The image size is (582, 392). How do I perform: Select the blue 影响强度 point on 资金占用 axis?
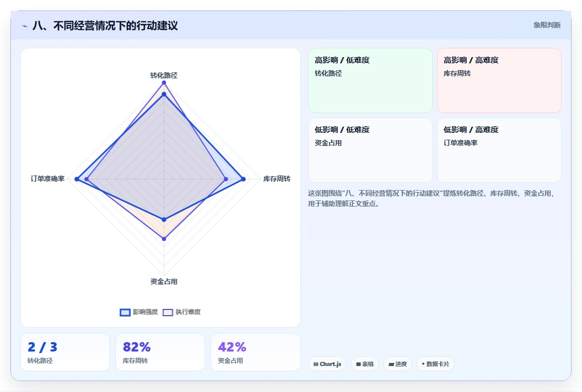click(164, 220)
